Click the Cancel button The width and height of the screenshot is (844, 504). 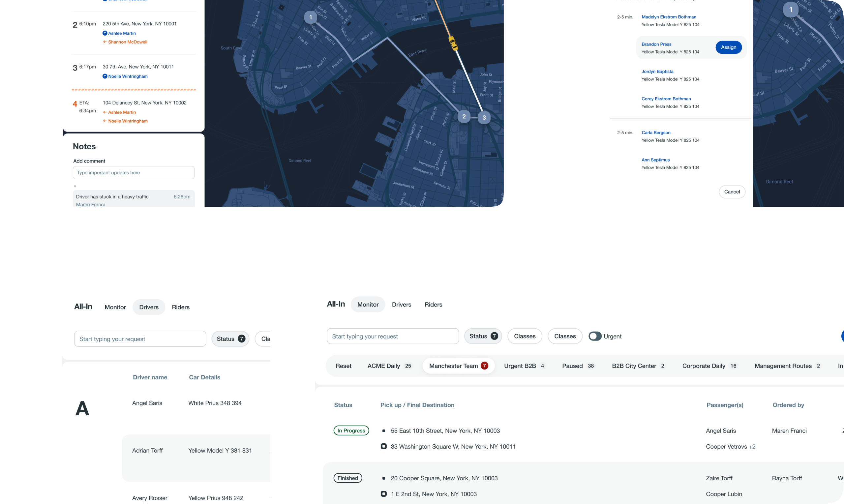(x=732, y=192)
